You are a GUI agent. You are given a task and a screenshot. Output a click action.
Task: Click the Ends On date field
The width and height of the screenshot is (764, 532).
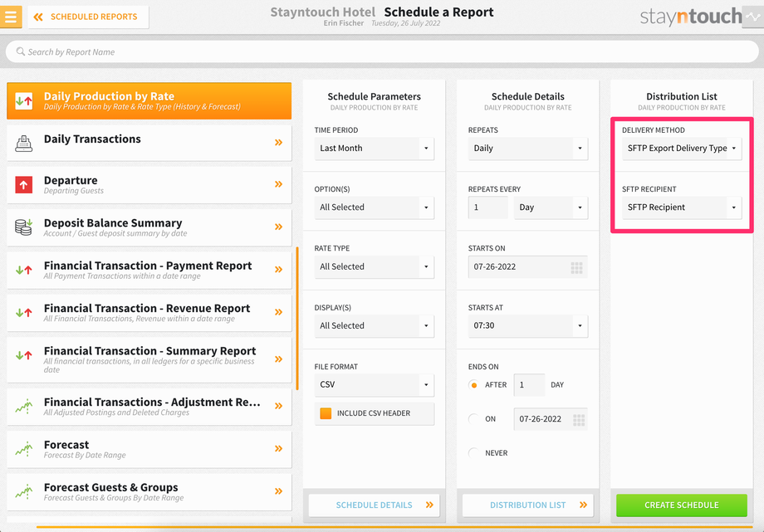coord(551,419)
